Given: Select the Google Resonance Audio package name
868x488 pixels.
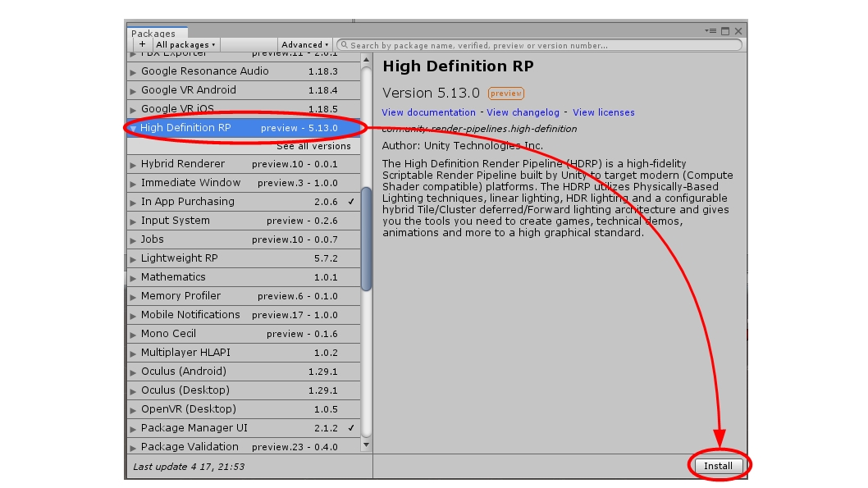Looking at the screenshot, I should (x=205, y=71).
